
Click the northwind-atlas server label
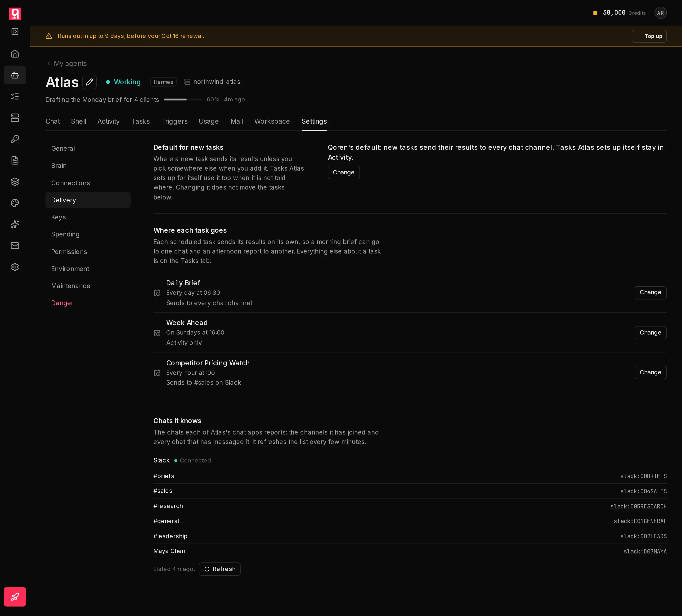(212, 82)
